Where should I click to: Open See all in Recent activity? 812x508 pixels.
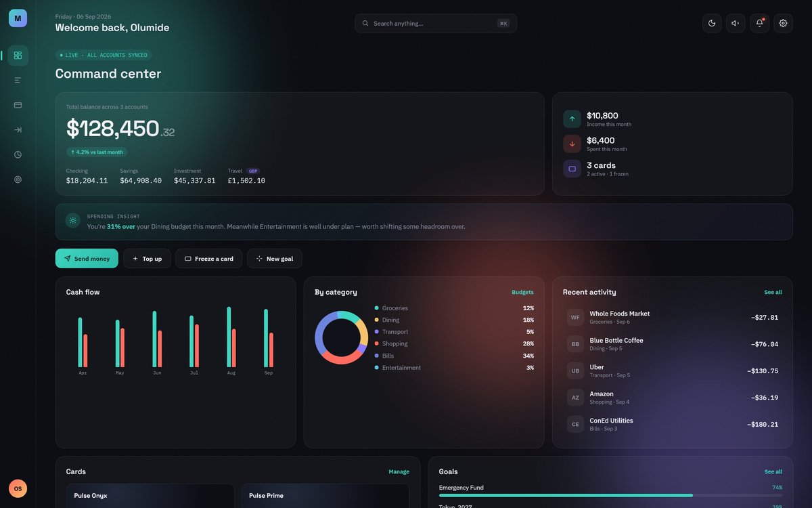pos(773,293)
